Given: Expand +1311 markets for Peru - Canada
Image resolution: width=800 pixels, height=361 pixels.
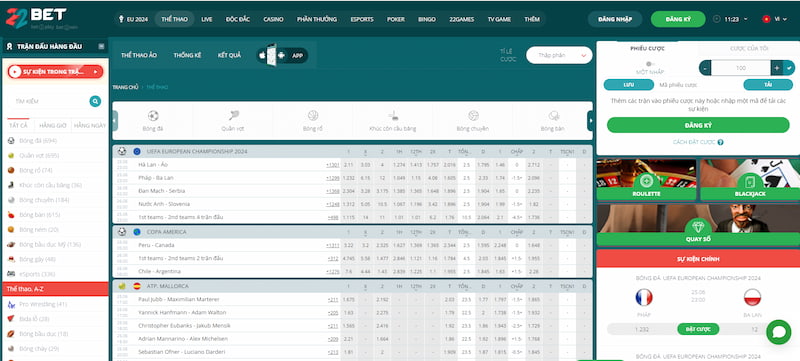Looking at the screenshot, I should (x=333, y=245).
